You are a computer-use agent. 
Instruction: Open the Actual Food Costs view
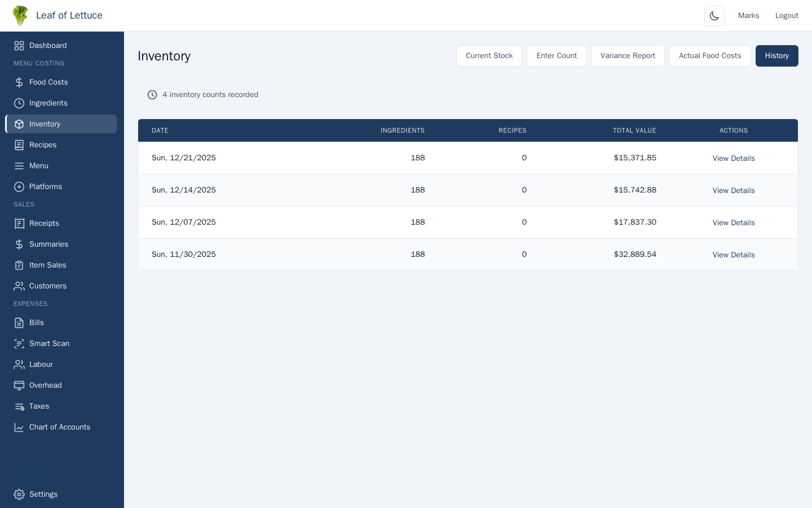[710, 55]
